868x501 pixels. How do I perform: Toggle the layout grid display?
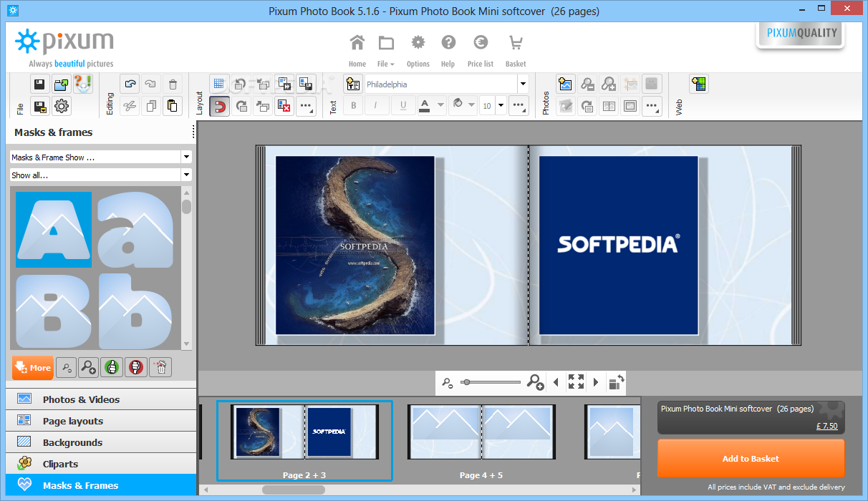click(x=219, y=84)
